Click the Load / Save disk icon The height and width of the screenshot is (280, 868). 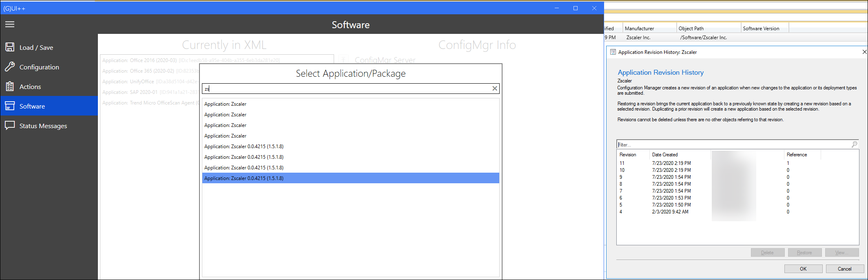point(10,47)
